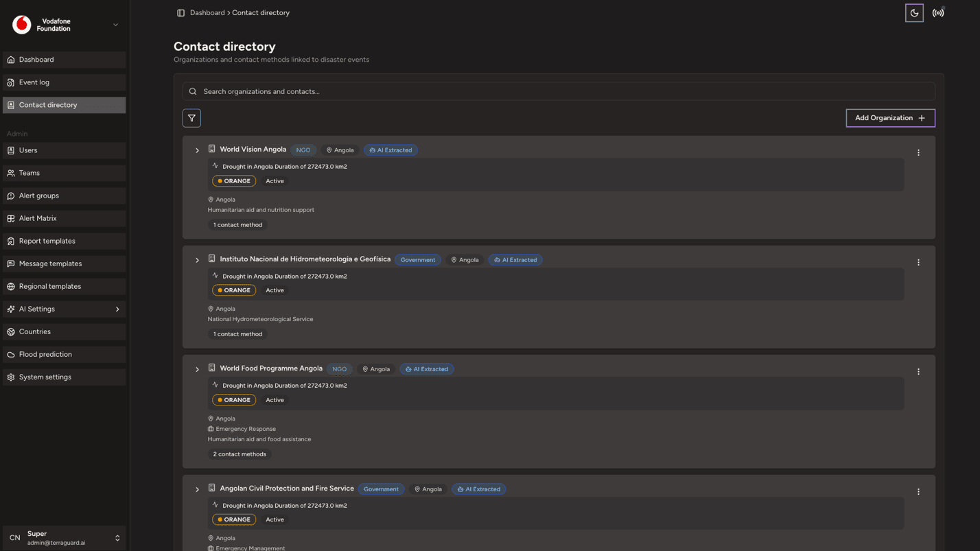
Task: Expand the World Vision Angola row
Action: pos(197,150)
